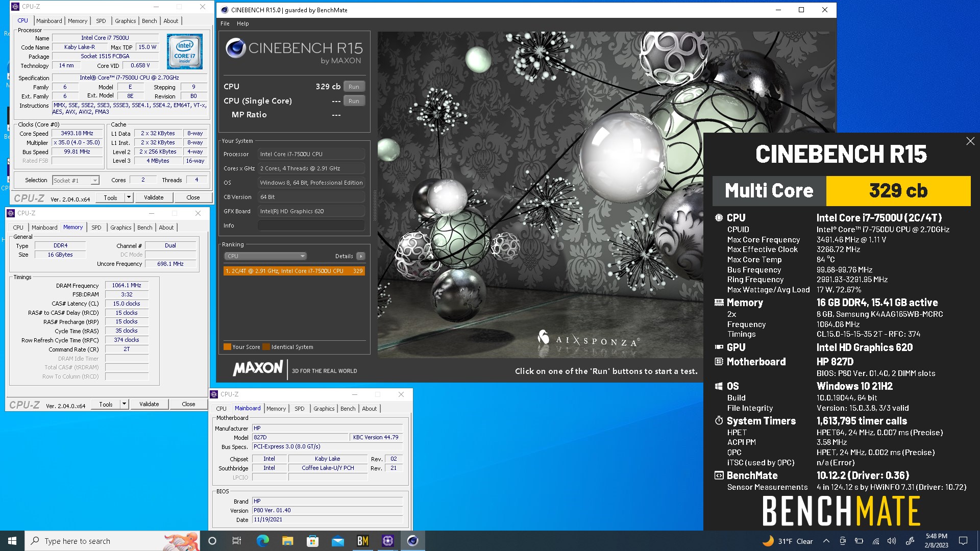The height and width of the screenshot is (551, 980).
Task: Open File Explorer from the taskbar
Action: pyautogui.click(x=287, y=541)
